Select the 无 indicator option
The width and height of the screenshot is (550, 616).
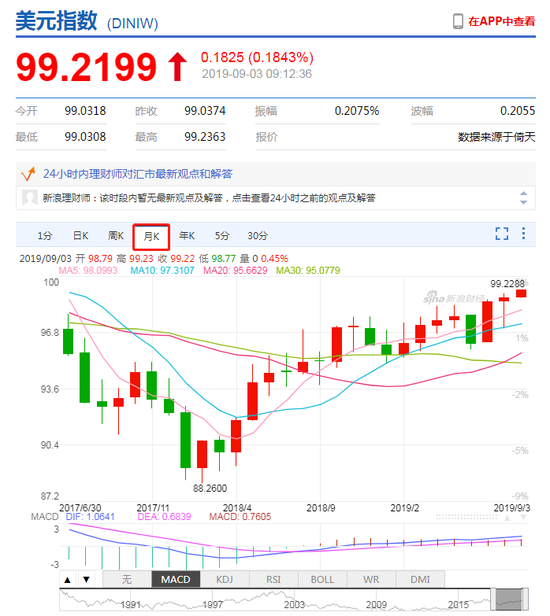pyautogui.click(x=127, y=579)
